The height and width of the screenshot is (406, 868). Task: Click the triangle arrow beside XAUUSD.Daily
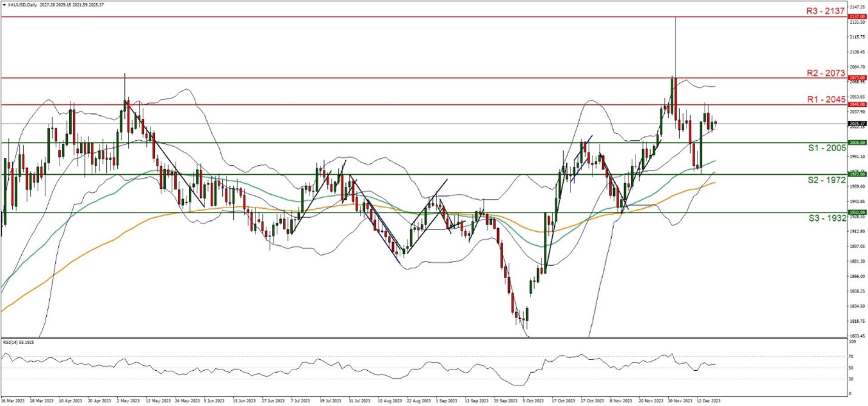coord(4,5)
